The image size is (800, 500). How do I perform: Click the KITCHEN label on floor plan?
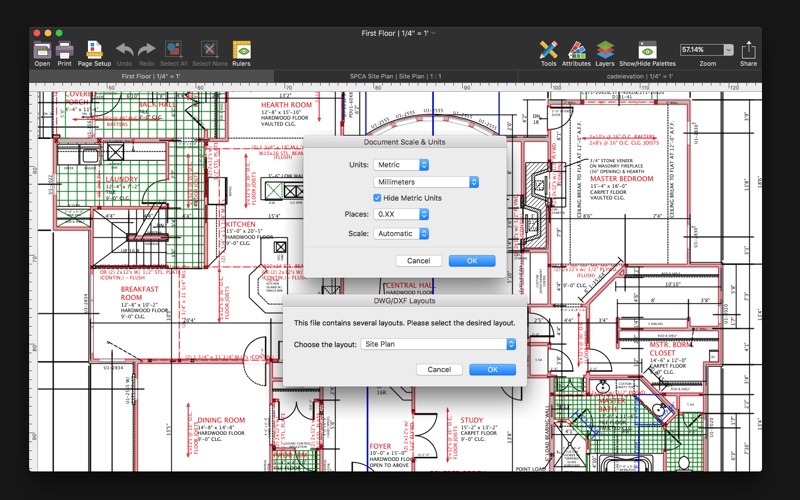tap(240, 224)
